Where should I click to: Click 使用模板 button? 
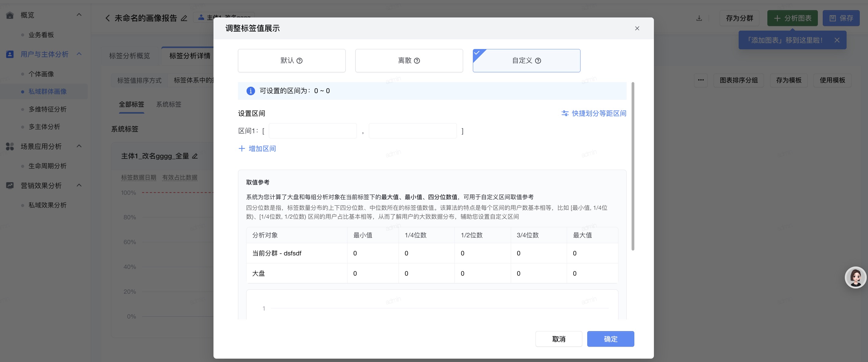pos(832,80)
